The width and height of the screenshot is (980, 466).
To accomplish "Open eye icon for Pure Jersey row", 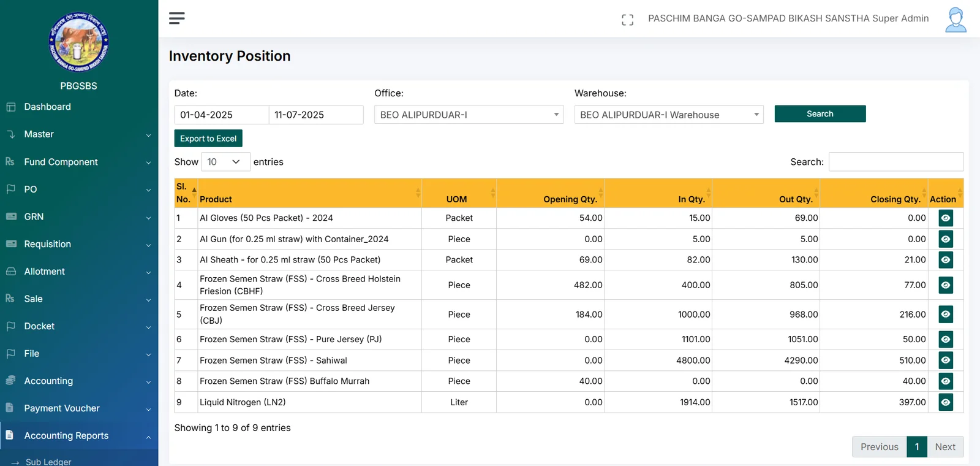I will 945,339.
